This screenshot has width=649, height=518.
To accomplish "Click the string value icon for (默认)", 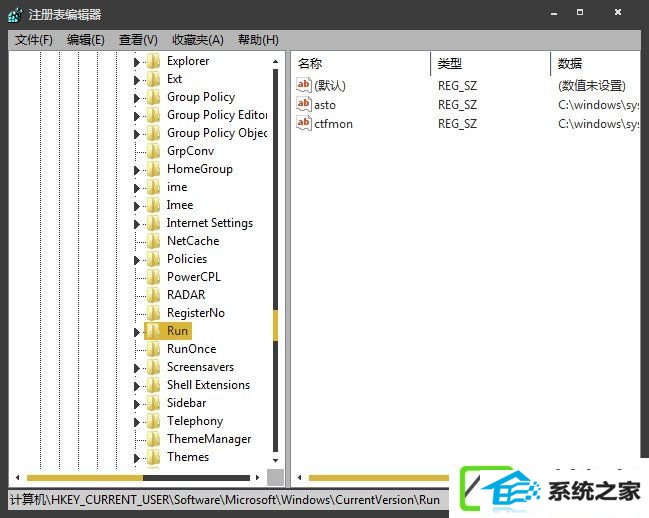I will [x=304, y=85].
